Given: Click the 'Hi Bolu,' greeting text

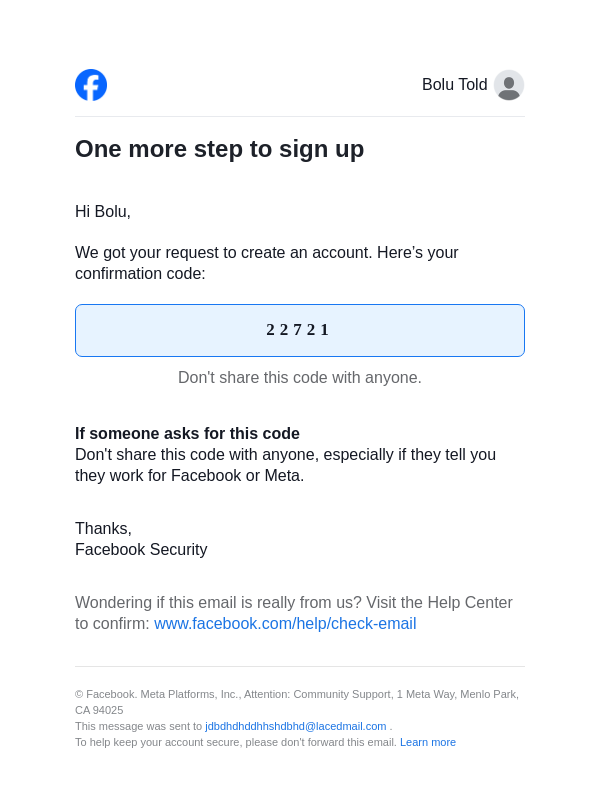Looking at the screenshot, I should (x=103, y=212).
